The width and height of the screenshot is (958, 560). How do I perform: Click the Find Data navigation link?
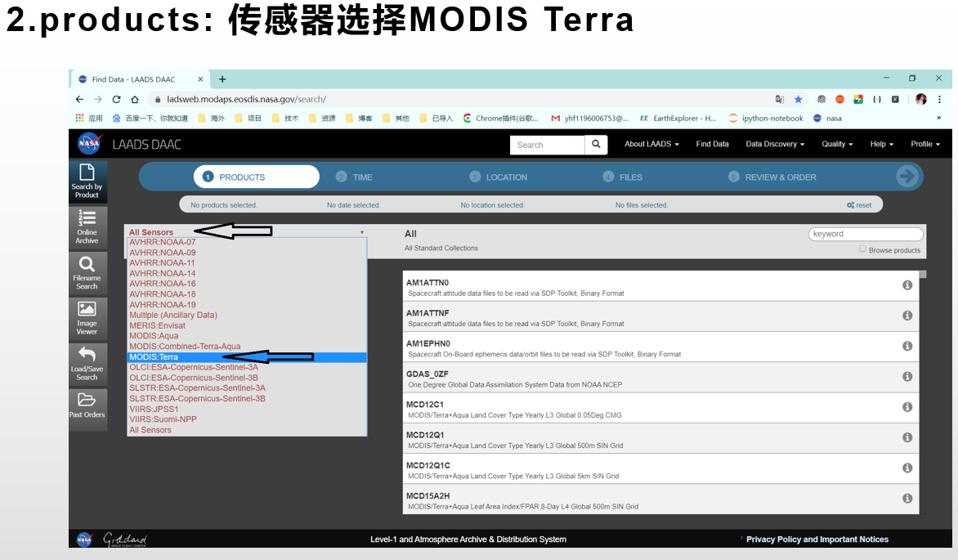coord(712,144)
